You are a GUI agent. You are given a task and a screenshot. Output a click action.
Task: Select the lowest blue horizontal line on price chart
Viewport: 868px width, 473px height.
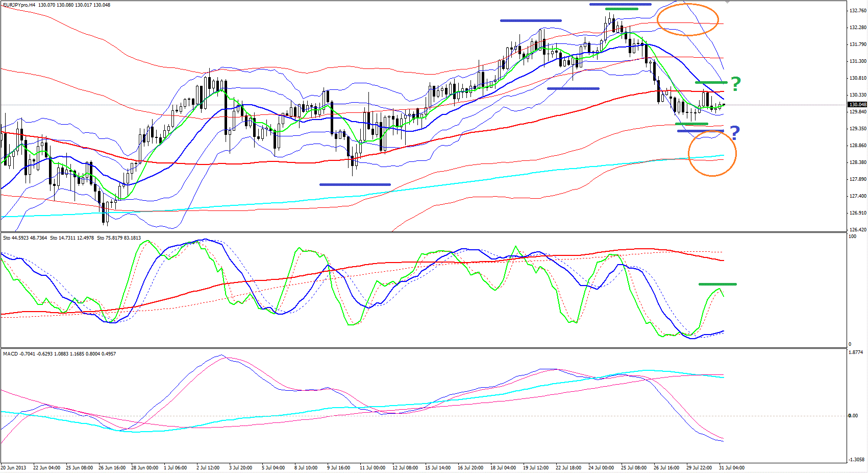[355, 184]
